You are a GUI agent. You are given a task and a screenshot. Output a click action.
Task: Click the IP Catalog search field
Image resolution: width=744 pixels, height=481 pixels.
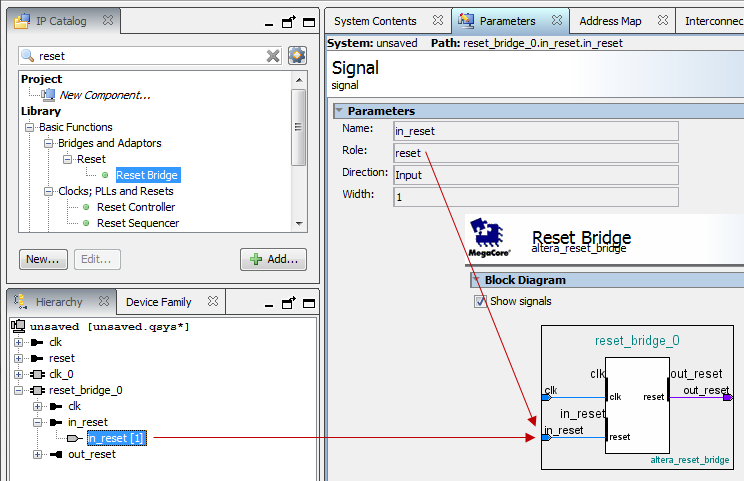(x=150, y=56)
